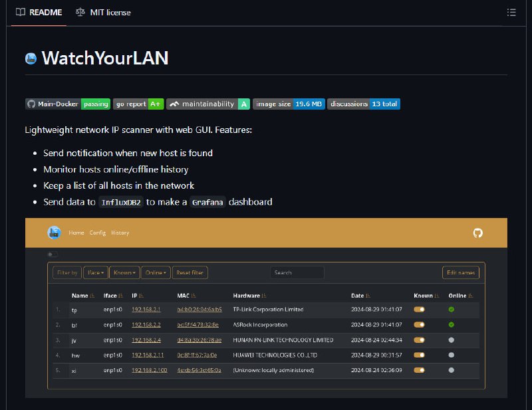The width and height of the screenshot is (532, 410).
Task: Sort hosts by Online column icon
Action: (470, 296)
